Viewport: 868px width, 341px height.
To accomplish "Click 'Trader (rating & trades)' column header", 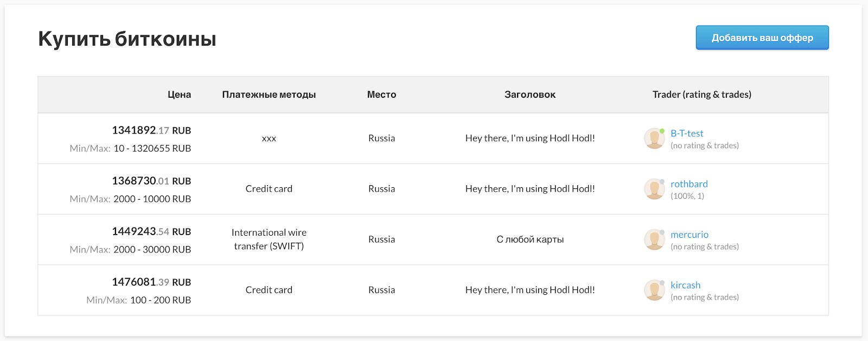I will point(701,94).
